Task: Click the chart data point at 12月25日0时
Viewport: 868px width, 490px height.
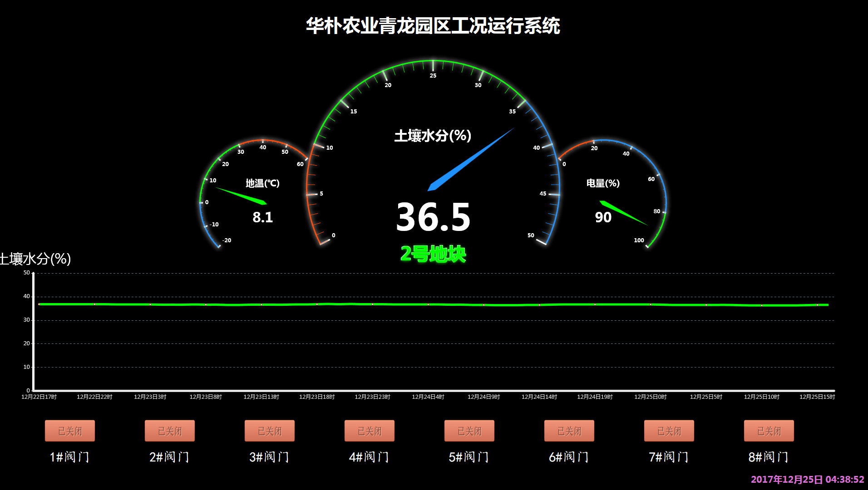Action: (x=651, y=304)
